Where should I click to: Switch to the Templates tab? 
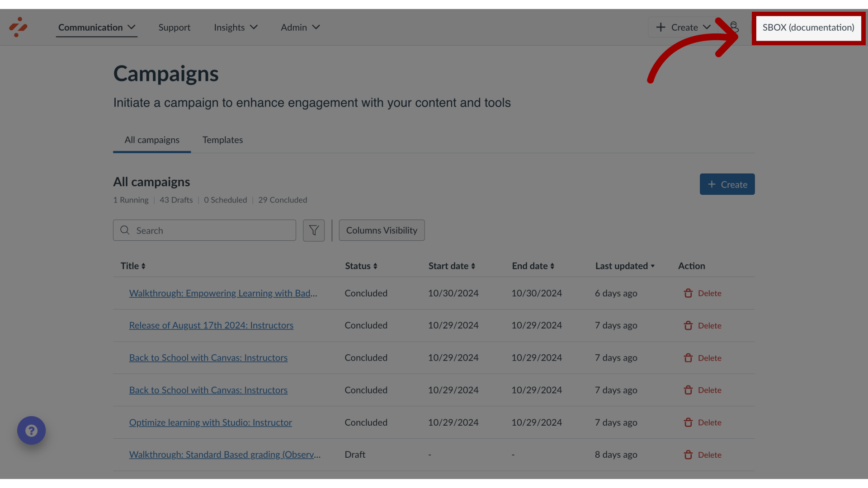[222, 141]
